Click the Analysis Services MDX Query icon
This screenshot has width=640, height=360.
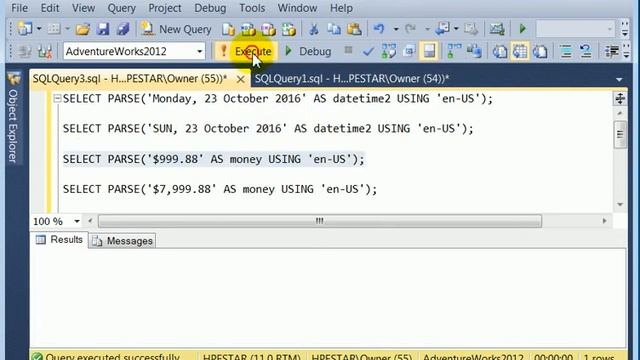(248, 29)
